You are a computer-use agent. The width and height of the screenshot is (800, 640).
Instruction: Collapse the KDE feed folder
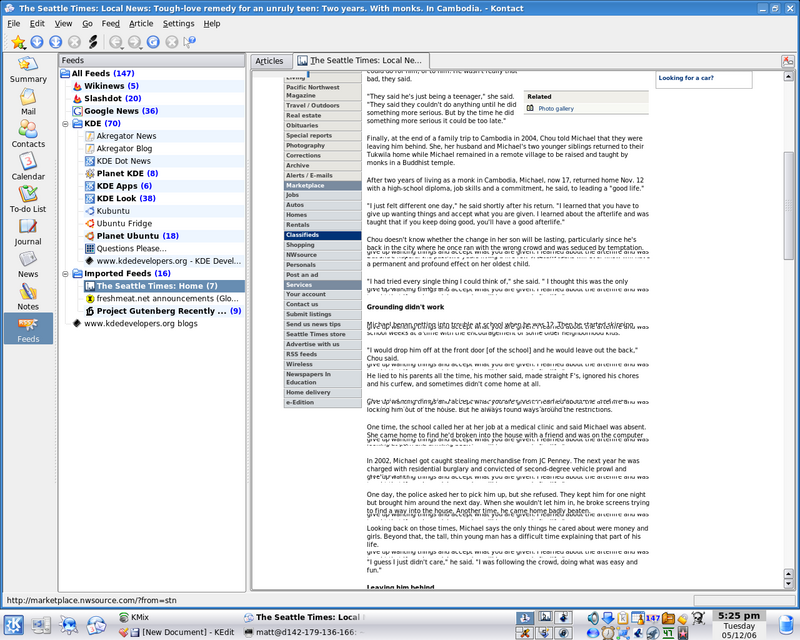tap(65, 124)
